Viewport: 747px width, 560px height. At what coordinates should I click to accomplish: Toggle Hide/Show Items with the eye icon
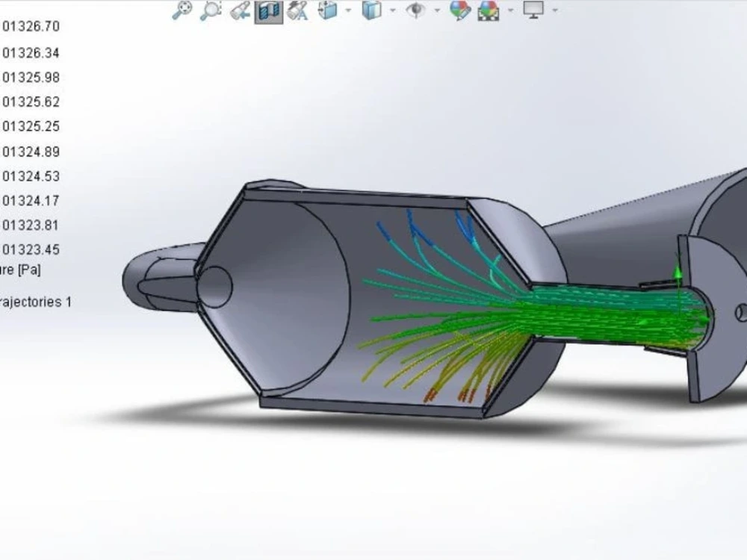click(x=417, y=11)
